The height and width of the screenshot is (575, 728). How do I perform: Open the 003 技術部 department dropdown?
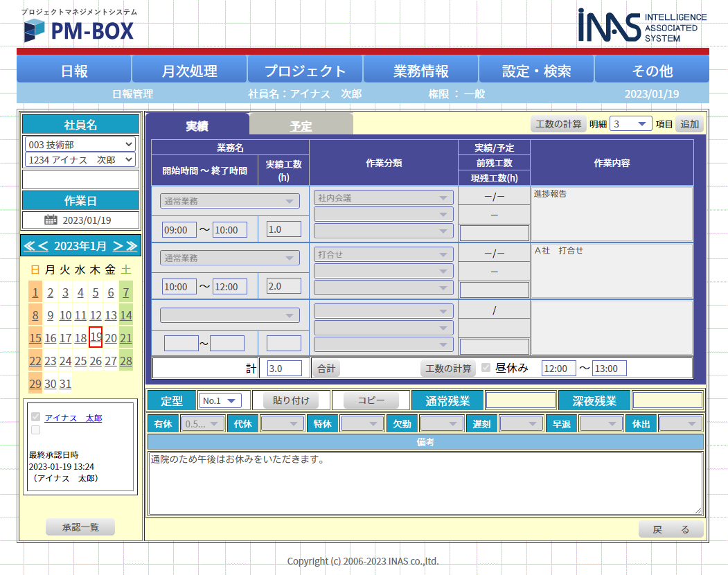click(x=80, y=144)
